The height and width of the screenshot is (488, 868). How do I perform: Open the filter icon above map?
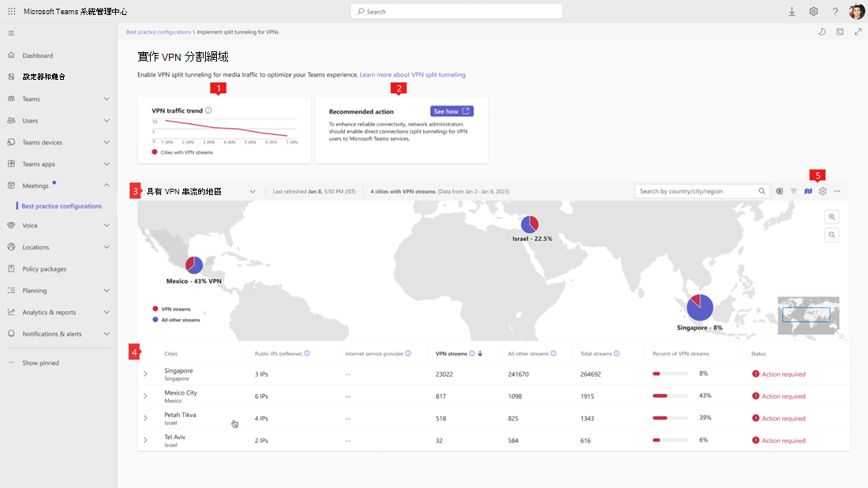point(794,191)
